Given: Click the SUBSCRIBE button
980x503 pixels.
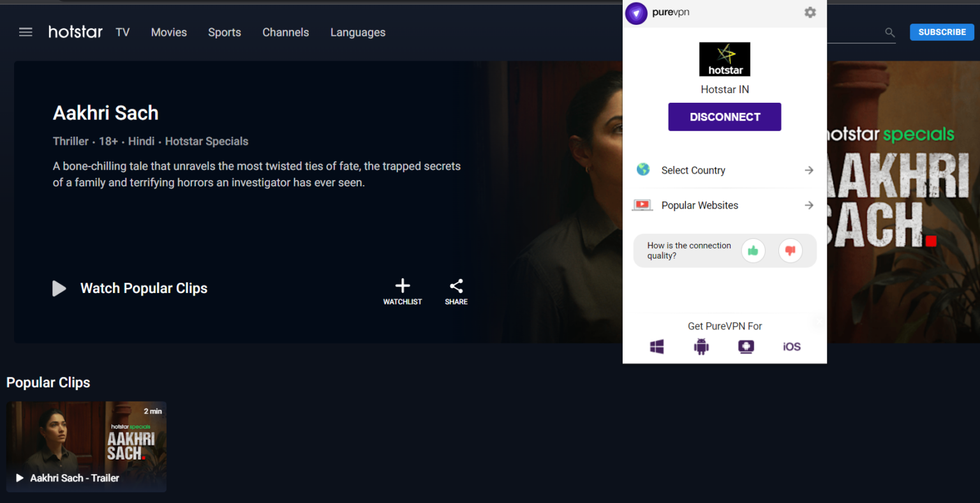Looking at the screenshot, I should [x=942, y=32].
